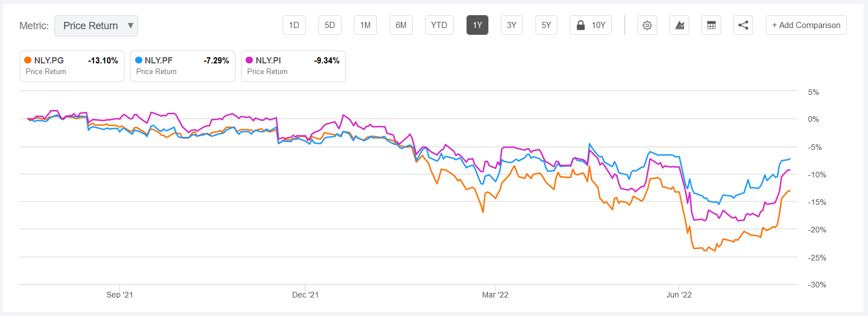Switch to the 5D time range
The height and width of the screenshot is (316, 868).
pos(330,25)
